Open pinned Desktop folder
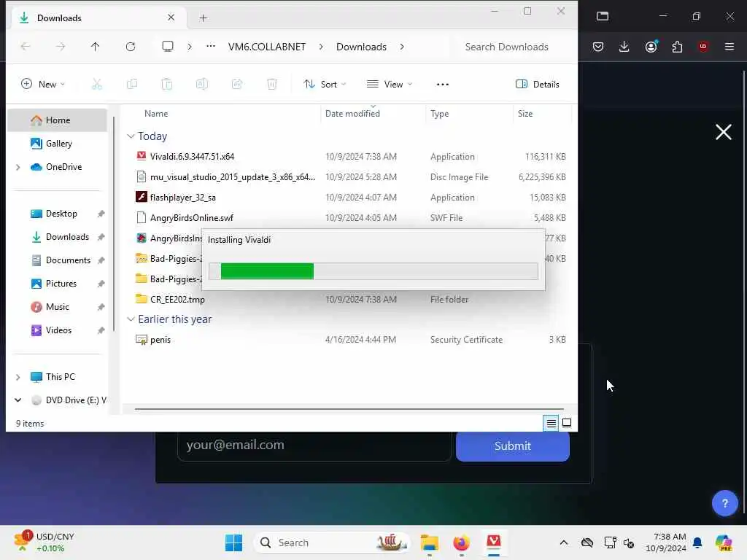Viewport: 747px width, 560px height. 61,214
